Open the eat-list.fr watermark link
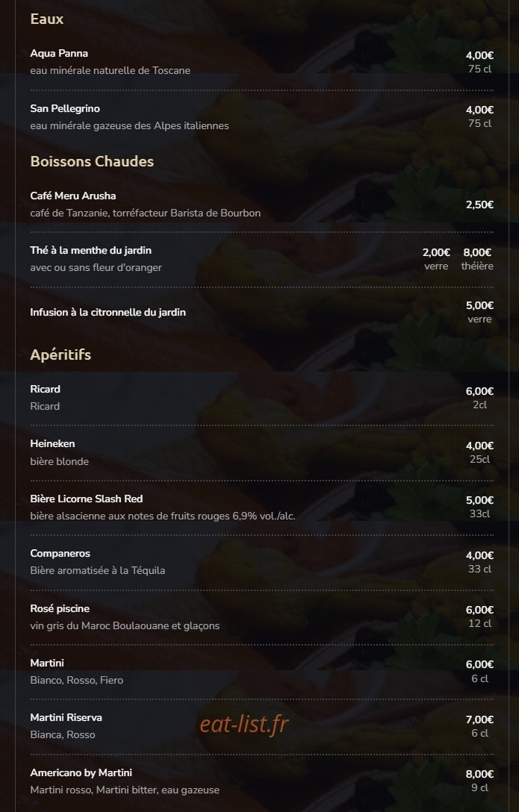Screen dimensions: 519x812 pyautogui.click(x=244, y=724)
